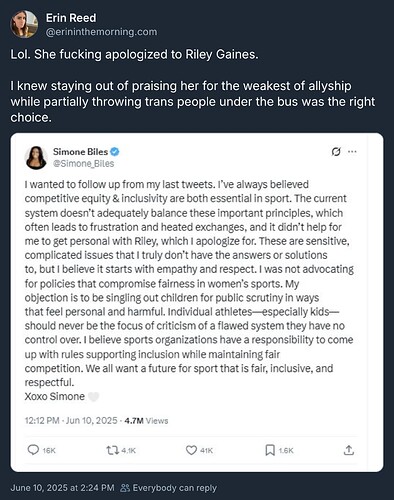Click the retweet arrows icon
The width and height of the screenshot is (394, 500).
pyautogui.click(x=112, y=451)
